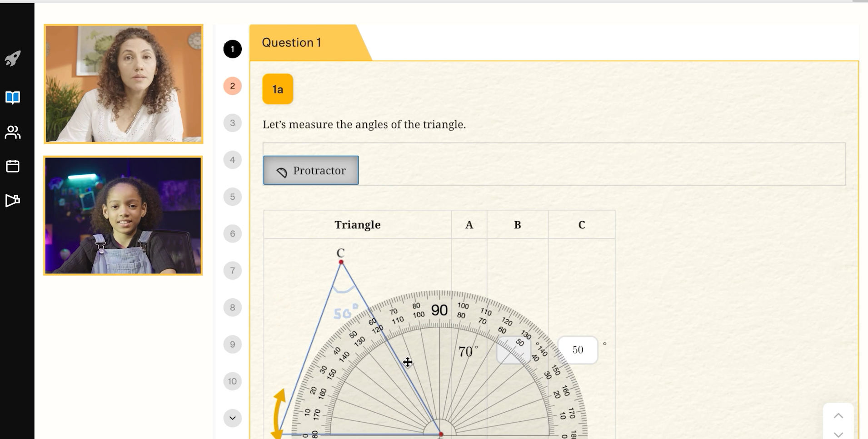The width and height of the screenshot is (868, 439).
Task: Navigate to question 3
Action: click(232, 123)
